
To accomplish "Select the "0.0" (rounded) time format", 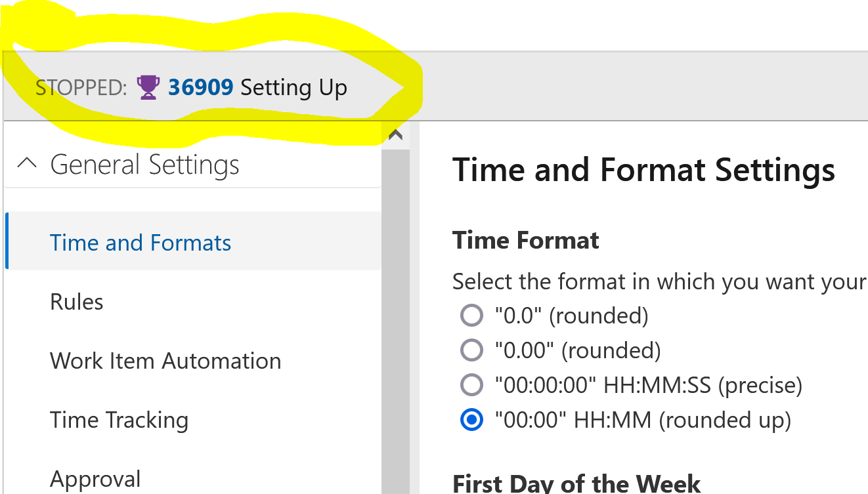I will pyautogui.click(x=471, y=316).
